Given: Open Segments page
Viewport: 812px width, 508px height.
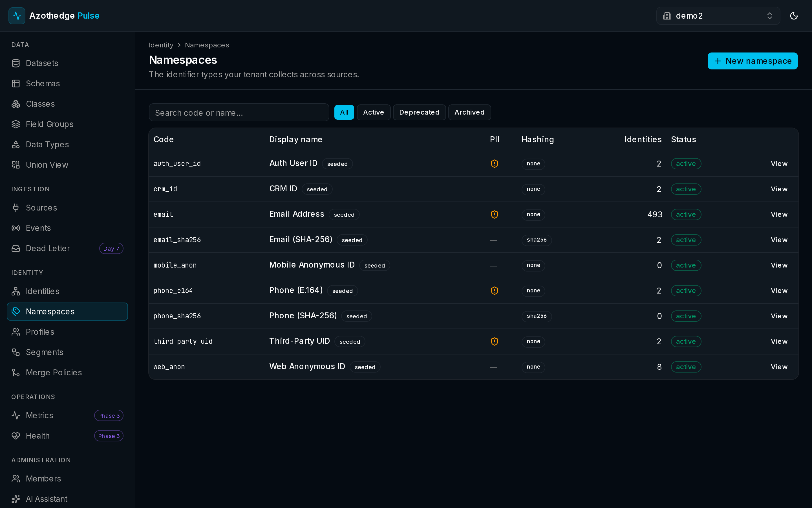Looking at the screenshot, I should coord(67,352).
